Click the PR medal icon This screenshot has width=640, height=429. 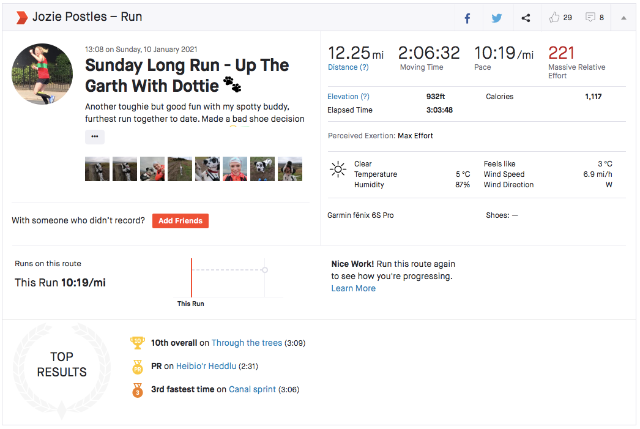point(137,366)
